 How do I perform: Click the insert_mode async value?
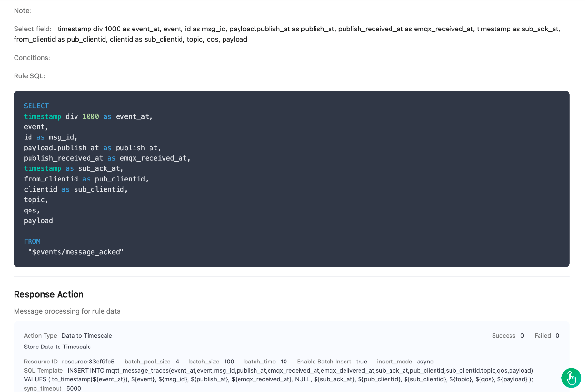(425, 362)
